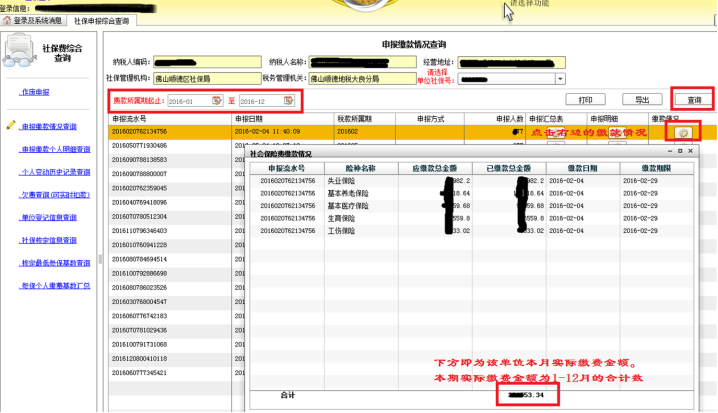Click the 缴款情况 icon in the highlighted row

[x=683, y=131]
